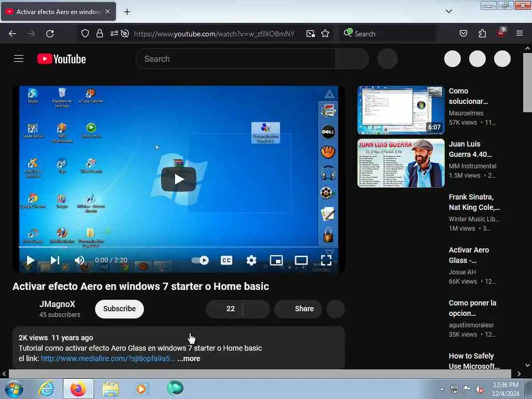Viewport: 532px width, 399px height.
Task: Switch to theater mode
Action: (x=301, y=260)
